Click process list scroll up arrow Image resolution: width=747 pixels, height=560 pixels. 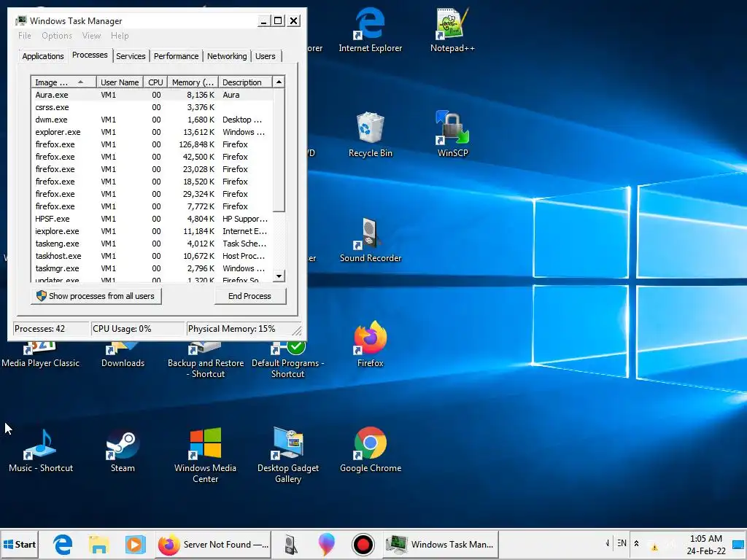(x=279, y=82)
